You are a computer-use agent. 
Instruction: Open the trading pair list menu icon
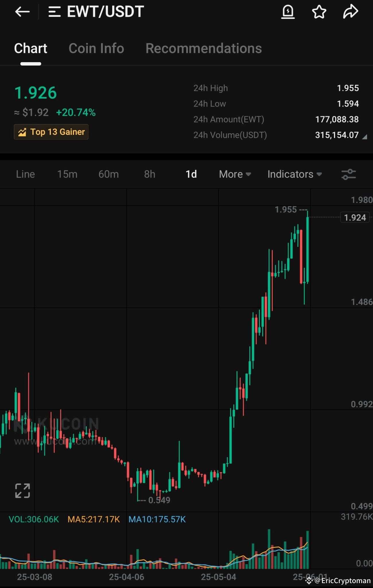pyautogui.click(x=54, y=12)
